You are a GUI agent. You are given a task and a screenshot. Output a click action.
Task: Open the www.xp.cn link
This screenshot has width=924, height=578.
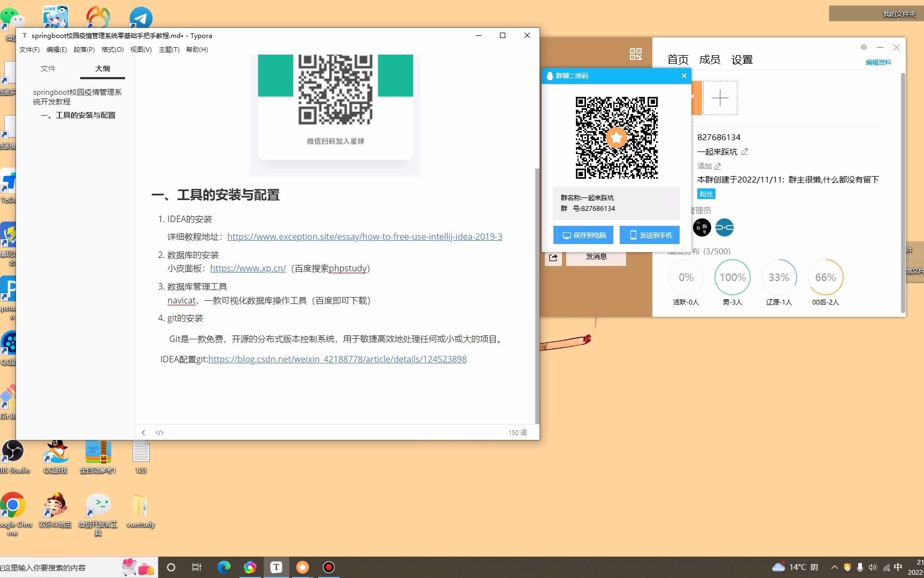[x=248, y=268]
